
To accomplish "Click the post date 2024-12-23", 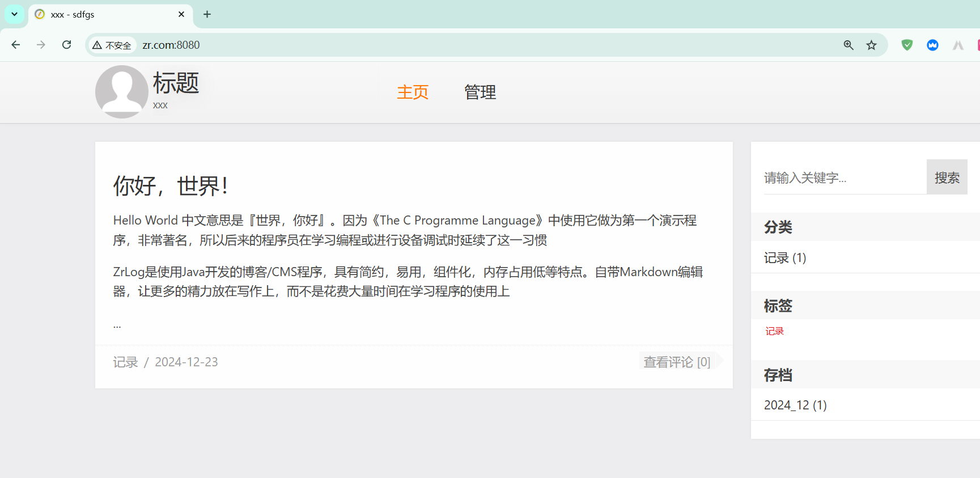I will click(186, 362).
